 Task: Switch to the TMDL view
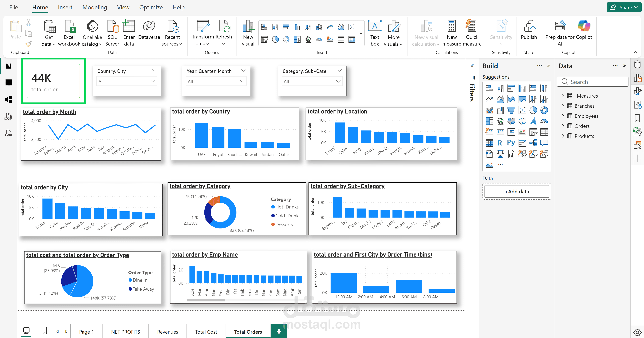click(x=8, y=133)
